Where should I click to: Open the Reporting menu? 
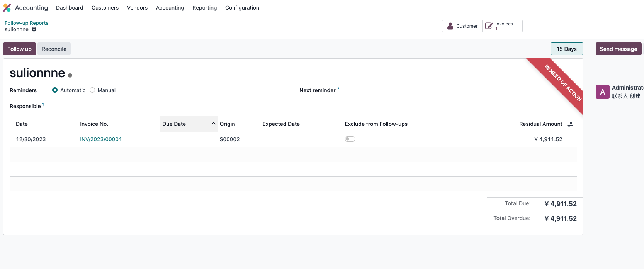[205, 8]
